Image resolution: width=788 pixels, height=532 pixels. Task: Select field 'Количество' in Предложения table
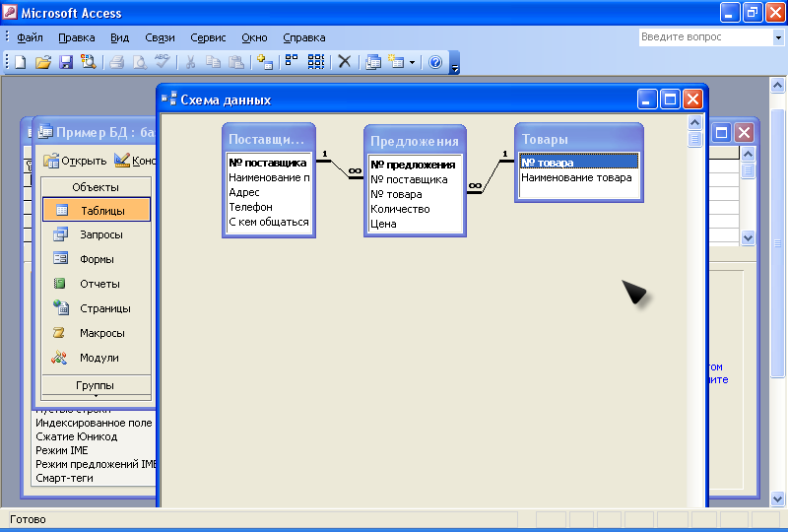(415, 209)
